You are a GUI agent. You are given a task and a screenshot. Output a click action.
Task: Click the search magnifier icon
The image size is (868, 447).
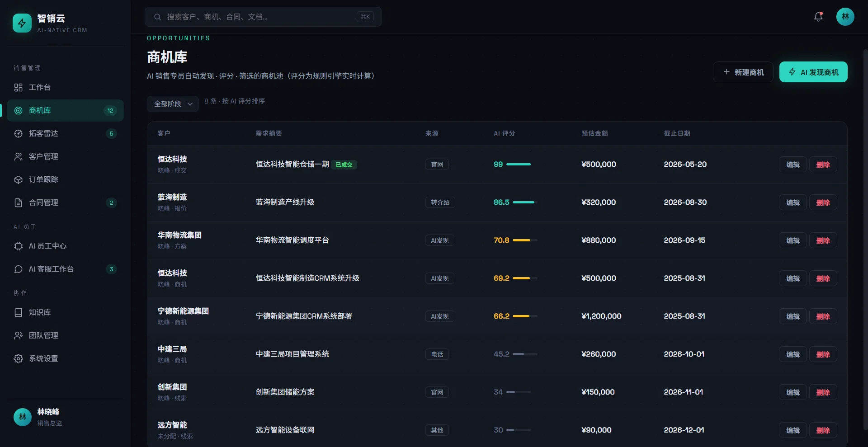[157, 17]
